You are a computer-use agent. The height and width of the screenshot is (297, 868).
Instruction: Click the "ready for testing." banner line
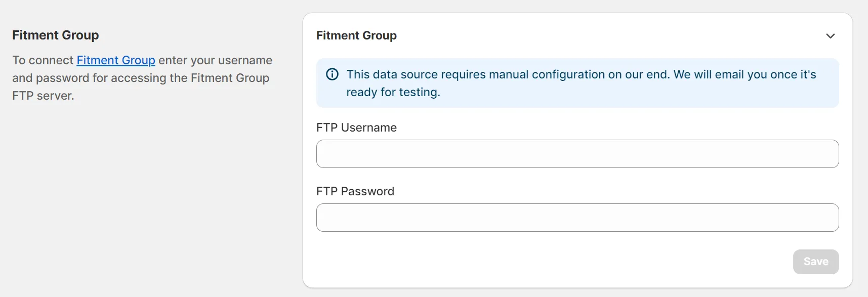(x=393, y=92)
